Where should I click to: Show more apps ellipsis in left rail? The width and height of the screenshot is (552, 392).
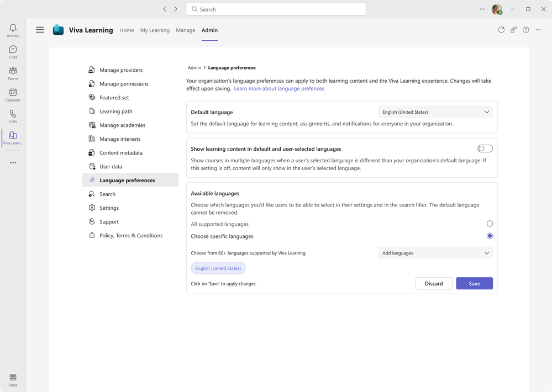tap(13, 162)
